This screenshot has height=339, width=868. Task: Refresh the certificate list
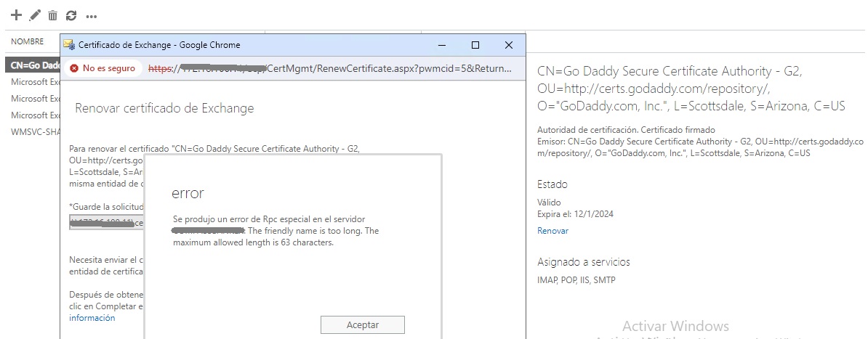pyautogui.click(x=71, y=15)
